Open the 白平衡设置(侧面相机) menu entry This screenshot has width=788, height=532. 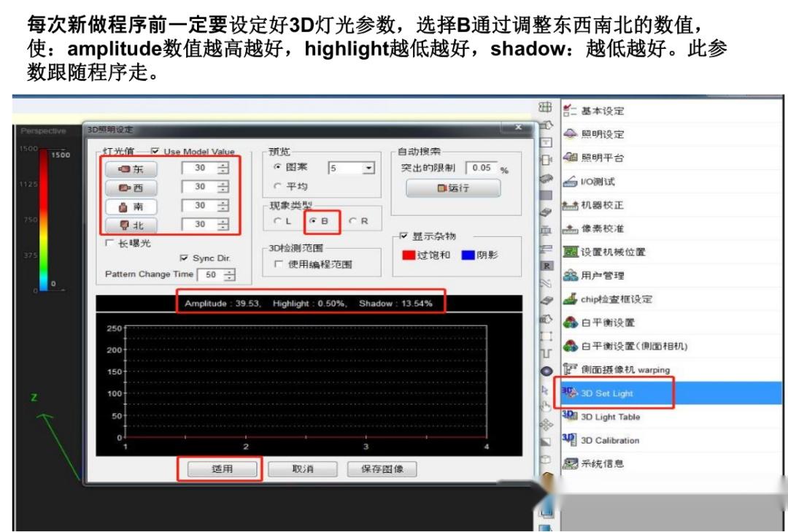tap(672, 346)
